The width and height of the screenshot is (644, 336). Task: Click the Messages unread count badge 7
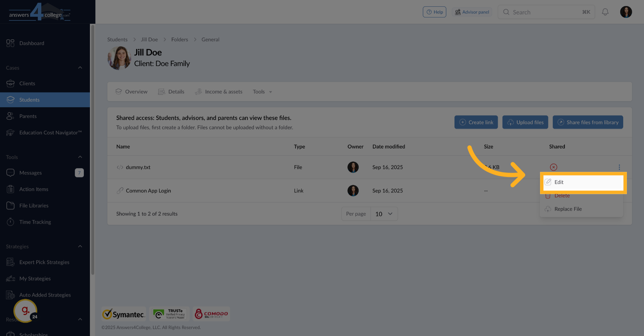pos(79,173)
